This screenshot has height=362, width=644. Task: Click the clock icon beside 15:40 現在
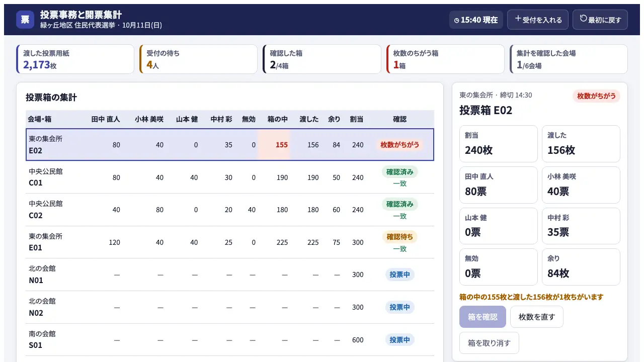[456, 20]
